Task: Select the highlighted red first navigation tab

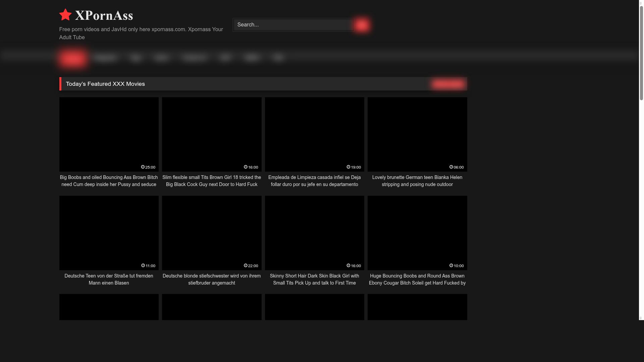Action: pos(73,58)
